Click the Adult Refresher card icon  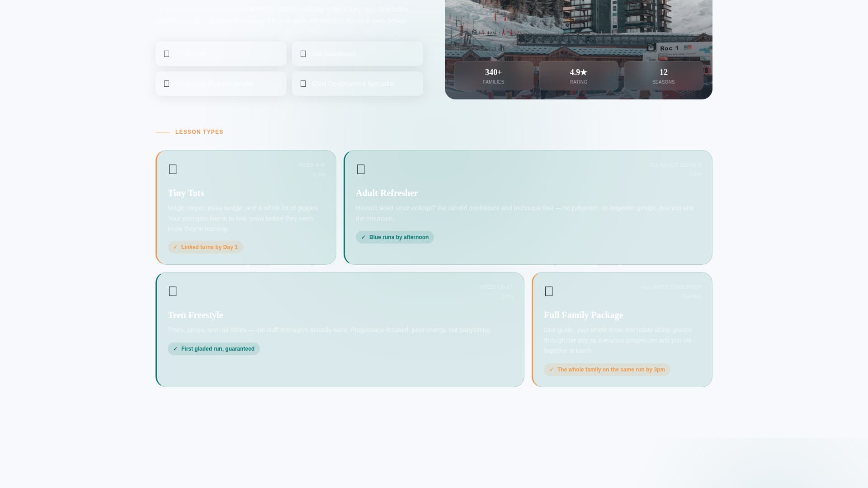tap(361, 169)
